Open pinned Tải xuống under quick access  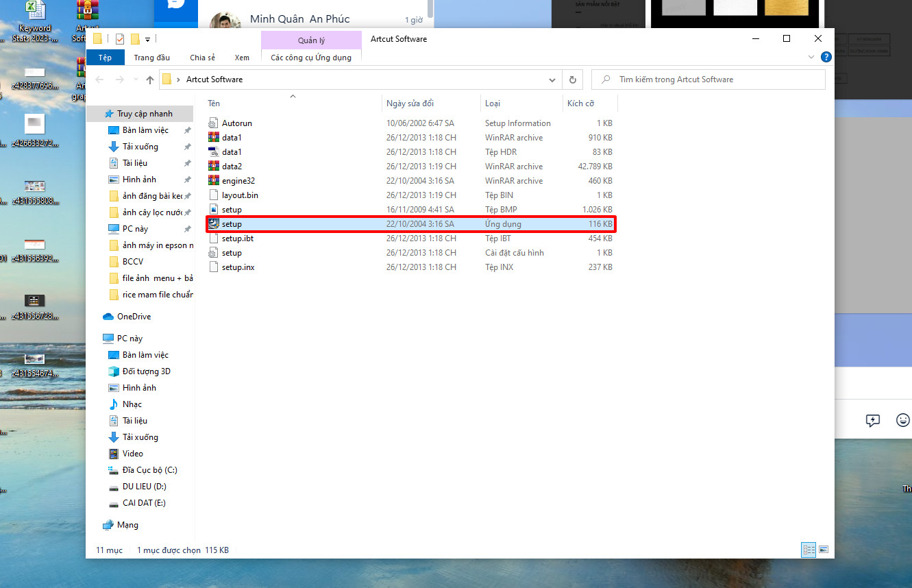point(140,147)
